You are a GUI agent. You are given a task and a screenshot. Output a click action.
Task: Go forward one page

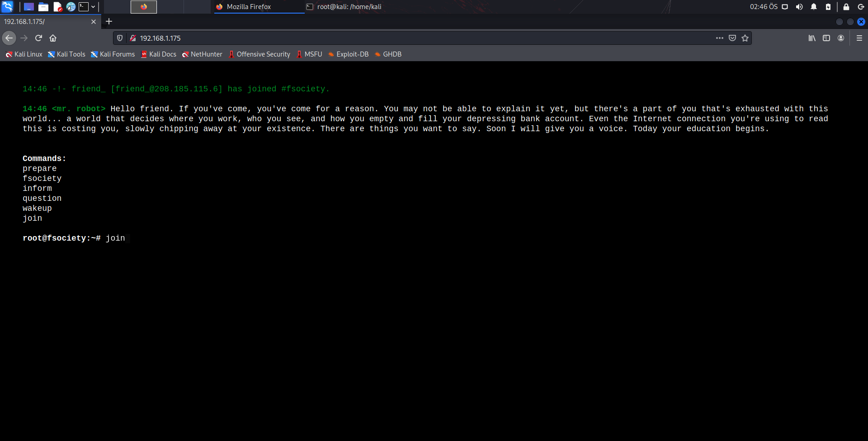(x=24, y=38)
